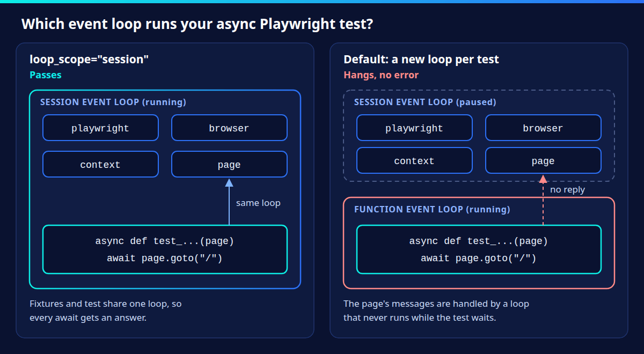The height and width of the screenshot is (354, 644).
Task: Click caption line "every await gets an answer."
Action: click(88, 318)
